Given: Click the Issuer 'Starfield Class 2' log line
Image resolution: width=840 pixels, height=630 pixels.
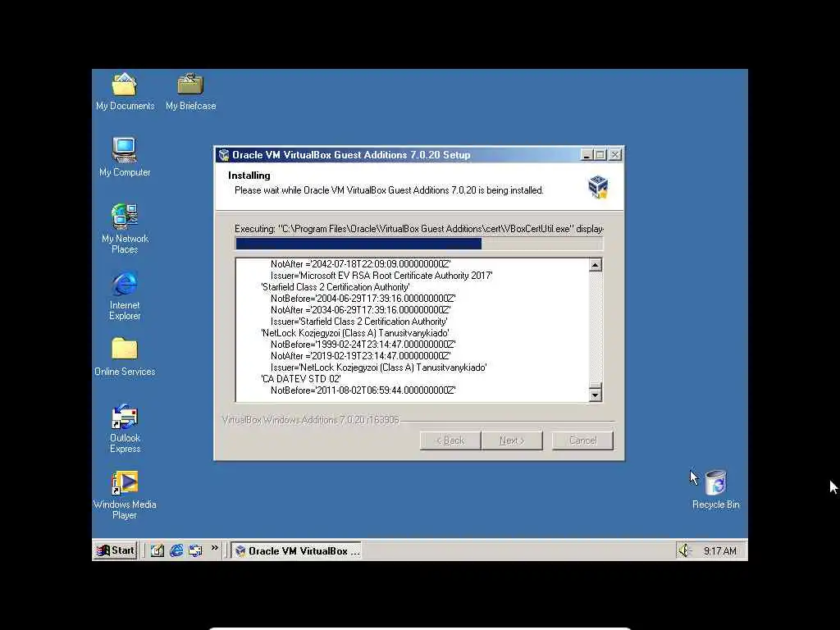Looking at the screenshot, I should (359, 322).
